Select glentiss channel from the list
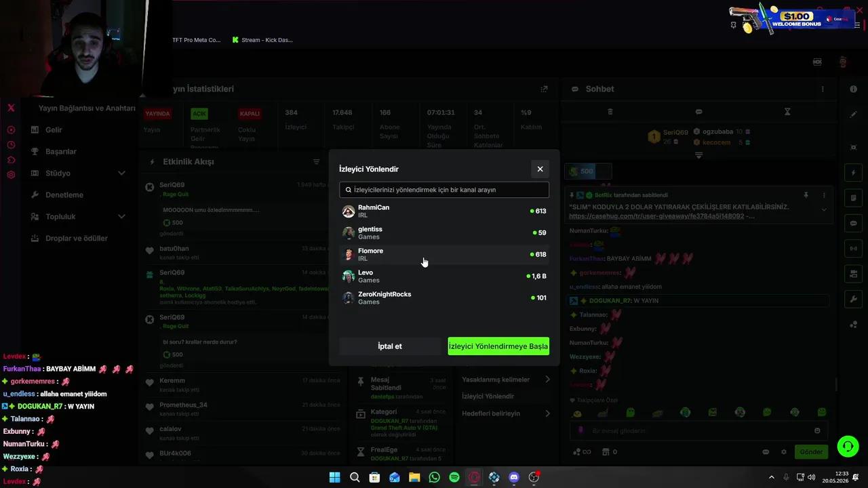Image resolution: width=868 pixels, height=488 pixels. [x=444, y=232]
